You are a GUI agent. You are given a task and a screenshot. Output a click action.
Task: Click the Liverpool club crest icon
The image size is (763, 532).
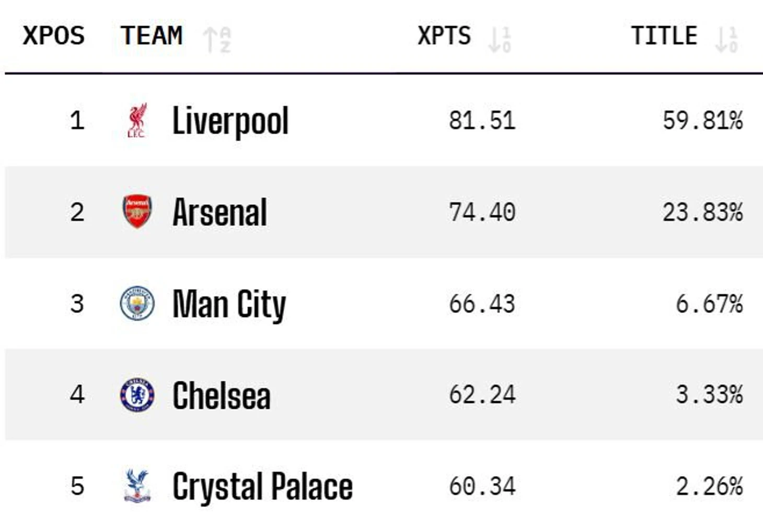137,121
